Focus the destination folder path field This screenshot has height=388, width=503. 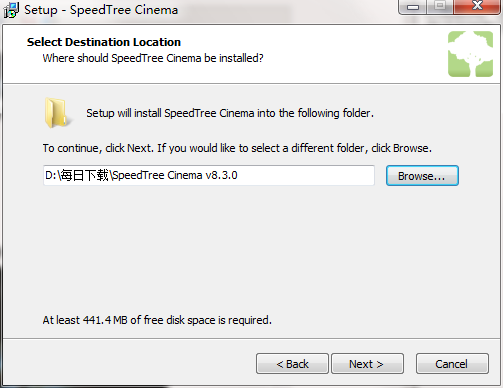[x=209, y=175]
